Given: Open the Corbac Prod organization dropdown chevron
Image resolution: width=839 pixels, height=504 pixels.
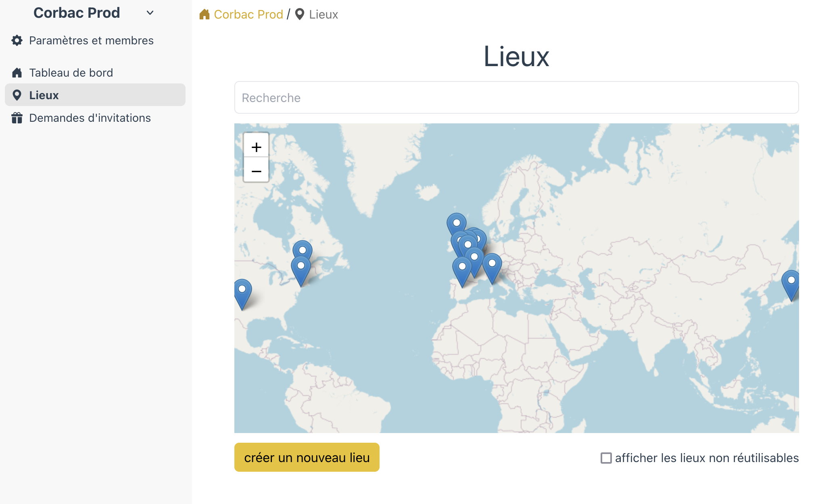Looking at the screenshot, I should point(150,13).
